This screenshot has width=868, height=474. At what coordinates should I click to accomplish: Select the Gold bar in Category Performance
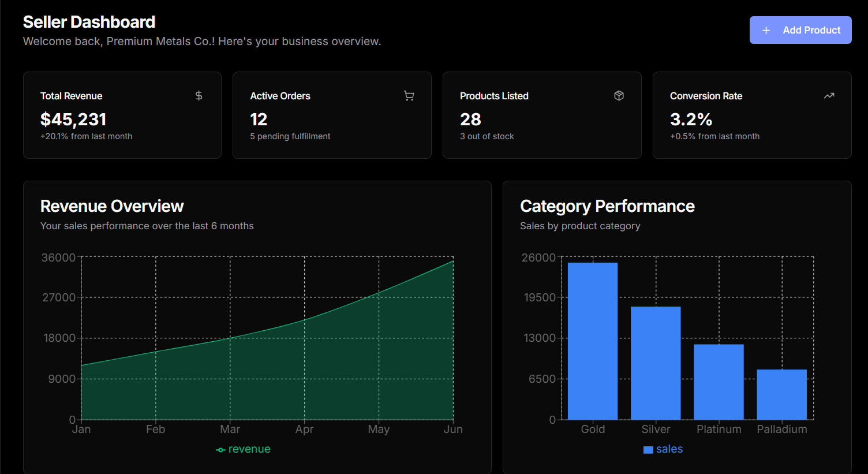click(593, 341)
